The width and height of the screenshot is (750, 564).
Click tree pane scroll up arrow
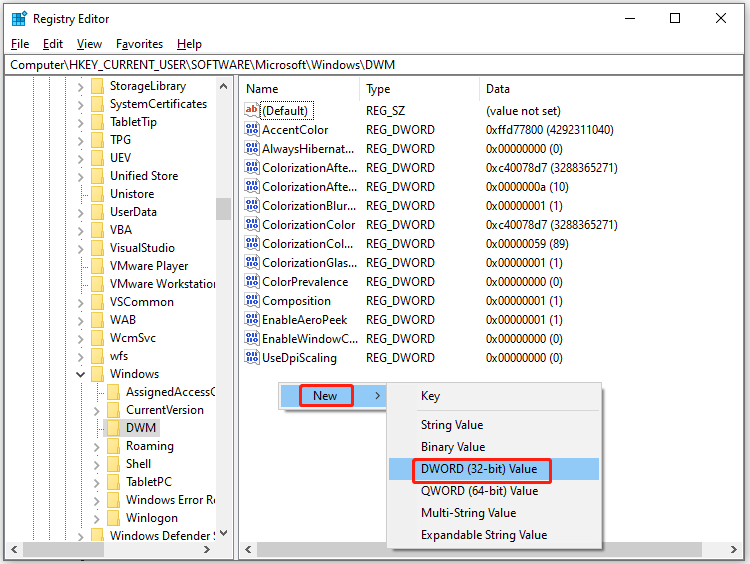coord(223,87)
